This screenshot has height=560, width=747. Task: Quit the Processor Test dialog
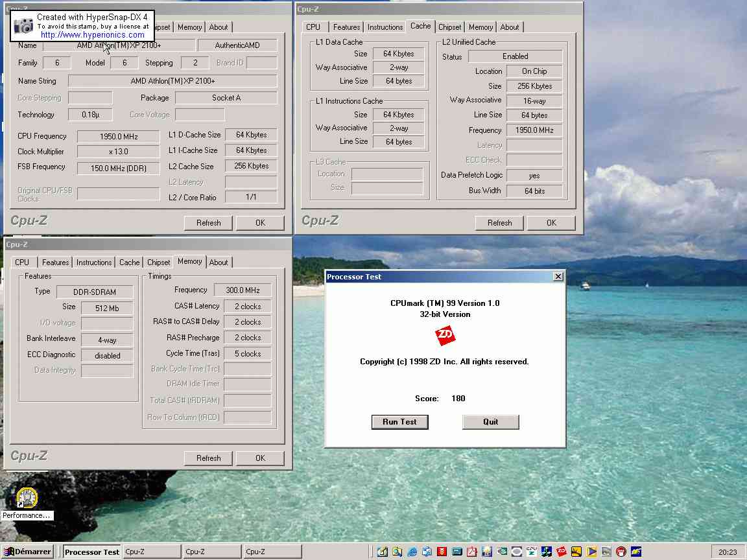(490, 422)
